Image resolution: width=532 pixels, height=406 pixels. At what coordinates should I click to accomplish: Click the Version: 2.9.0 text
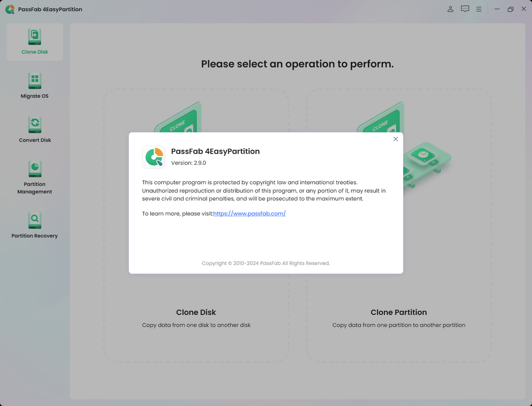(189, 163)
